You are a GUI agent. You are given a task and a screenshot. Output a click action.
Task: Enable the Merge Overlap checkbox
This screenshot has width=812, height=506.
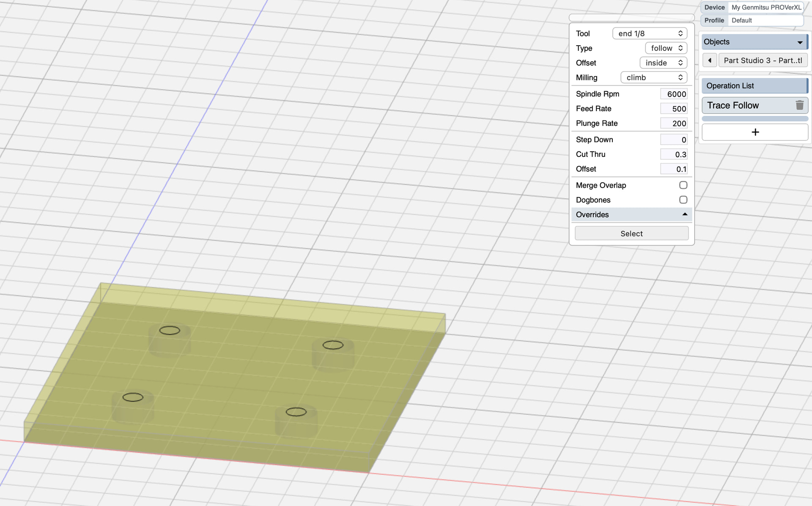[683, 185]
